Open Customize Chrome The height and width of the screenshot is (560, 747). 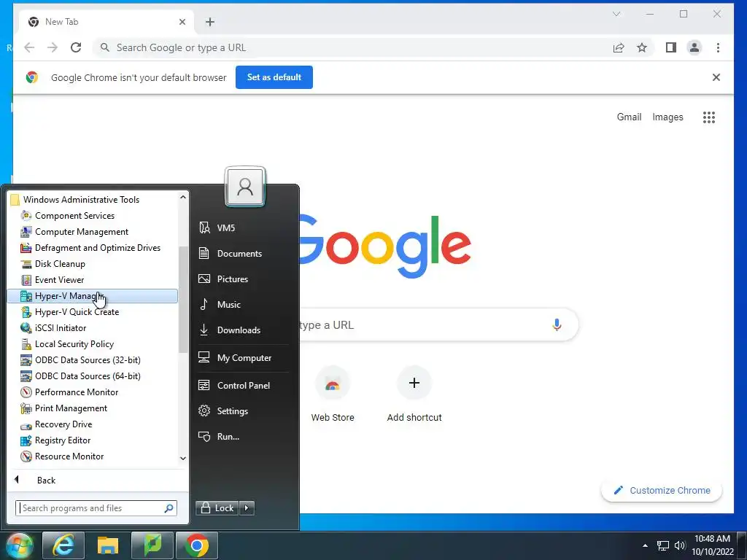662,491
